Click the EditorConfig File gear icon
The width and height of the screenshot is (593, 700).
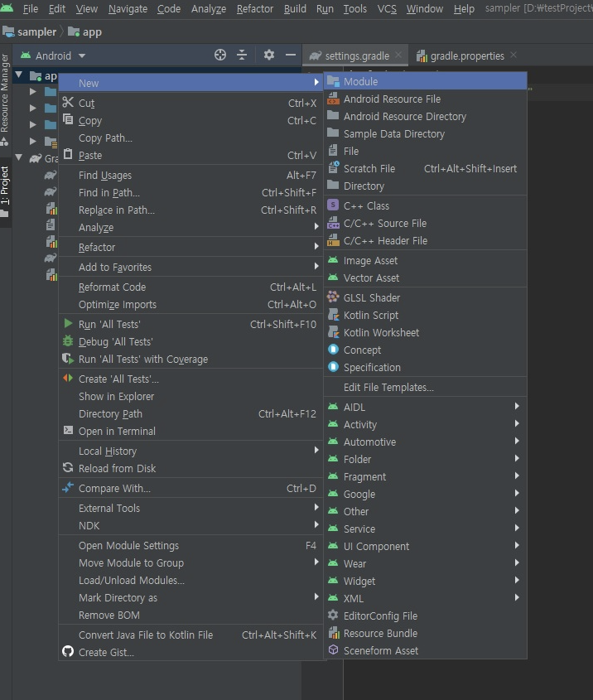click(x=333, y=616)
